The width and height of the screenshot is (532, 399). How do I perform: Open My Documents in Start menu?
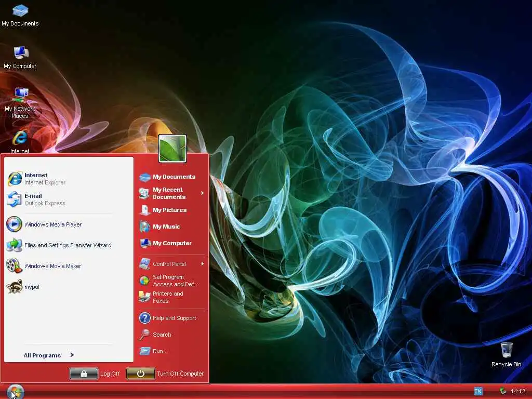tap(168, 177)
